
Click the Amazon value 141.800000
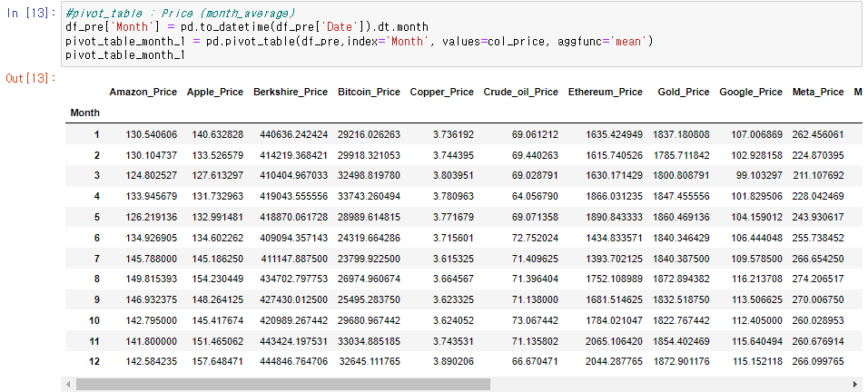pos(151,341)
